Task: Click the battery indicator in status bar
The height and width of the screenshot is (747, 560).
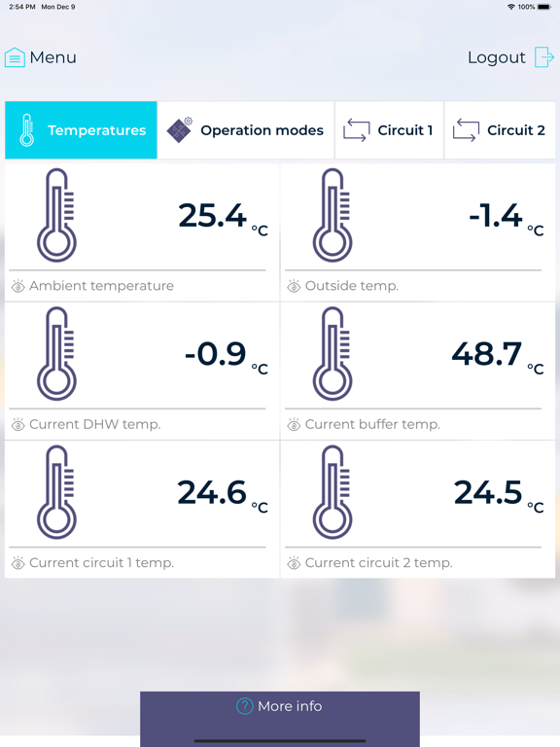Action: 544,7
